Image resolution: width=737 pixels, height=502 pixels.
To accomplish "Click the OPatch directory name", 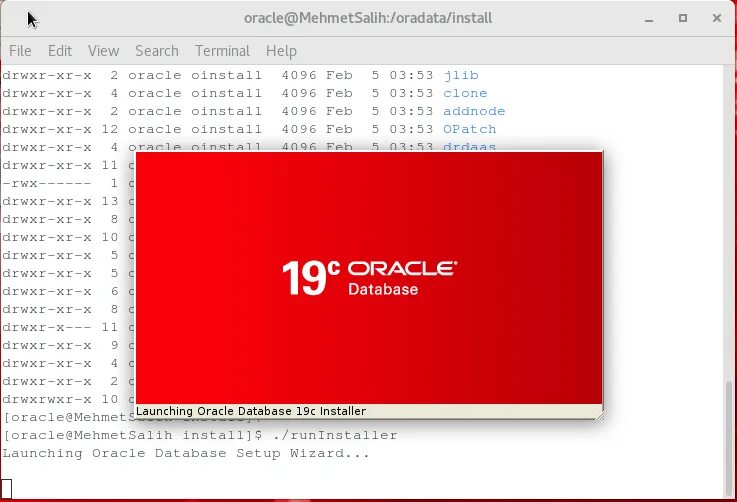I will coord(470,129).
